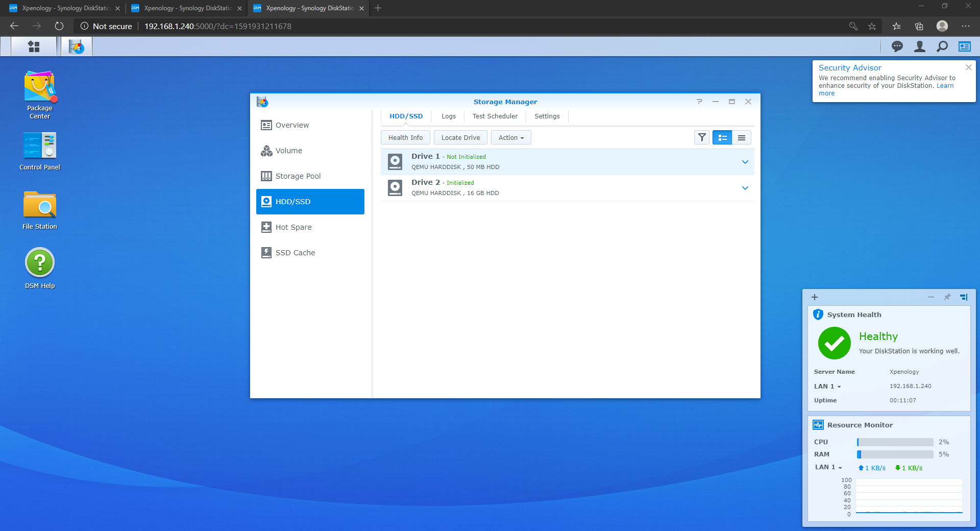Click the Health Info button
Viewport: 980px width, 531px height.
coord(405,137)
